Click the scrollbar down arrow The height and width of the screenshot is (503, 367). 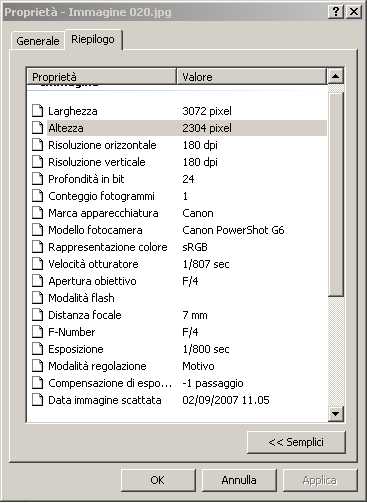pos(335,414)
